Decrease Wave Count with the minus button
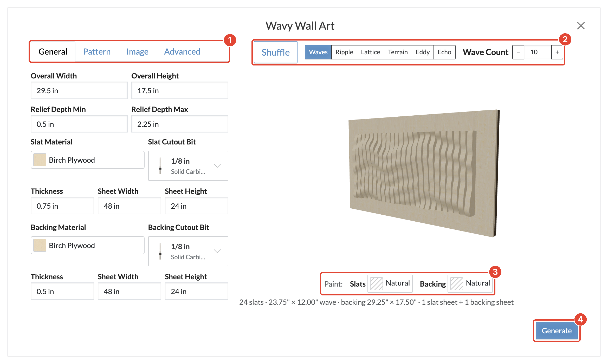Viewport: 608px width, 364px height. (x=518, y=52)
